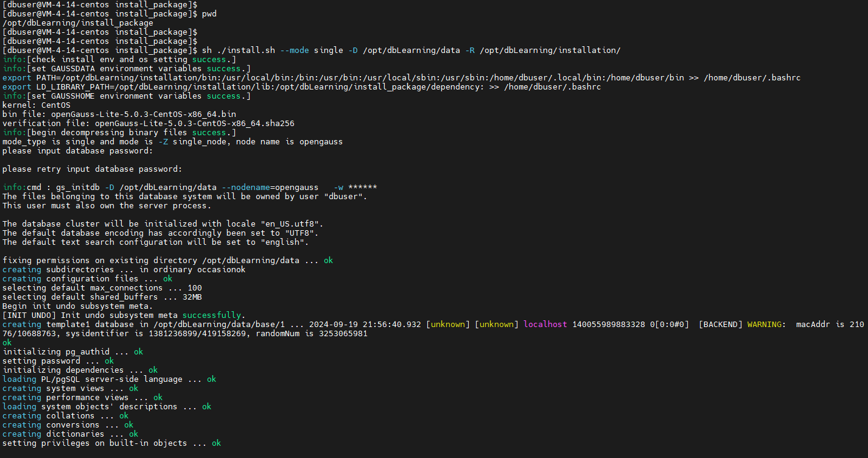Click '[INIT UNDO] Init undo subsystem meta successfully' line
The width and height of the screenshot is (868, 458).
[x=124, y=315]
